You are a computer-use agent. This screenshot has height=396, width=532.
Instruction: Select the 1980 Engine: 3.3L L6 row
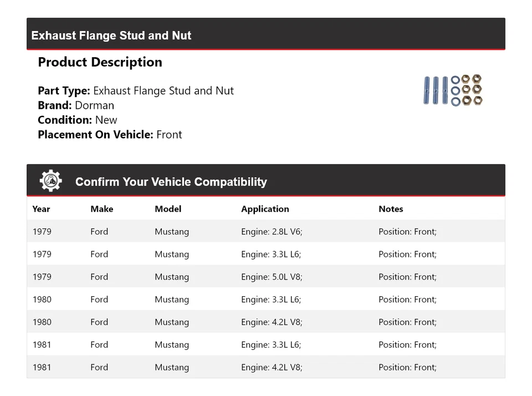(265, 299)
